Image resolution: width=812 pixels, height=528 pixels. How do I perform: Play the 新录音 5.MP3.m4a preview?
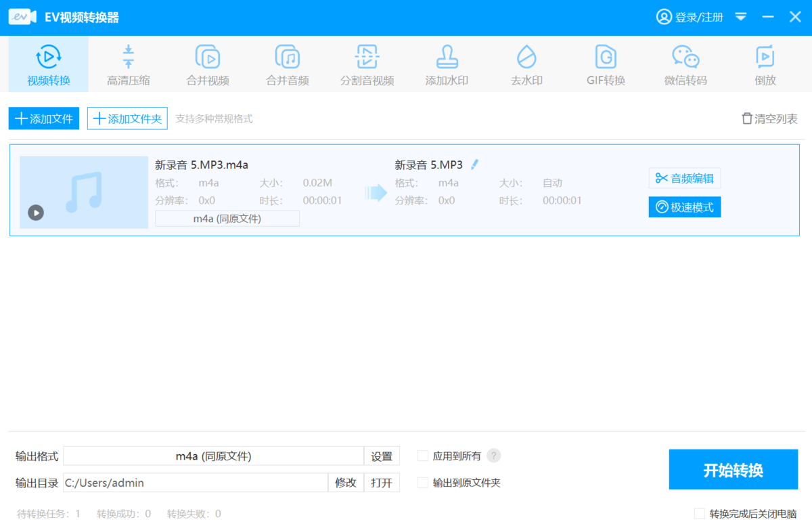point(35,212)
